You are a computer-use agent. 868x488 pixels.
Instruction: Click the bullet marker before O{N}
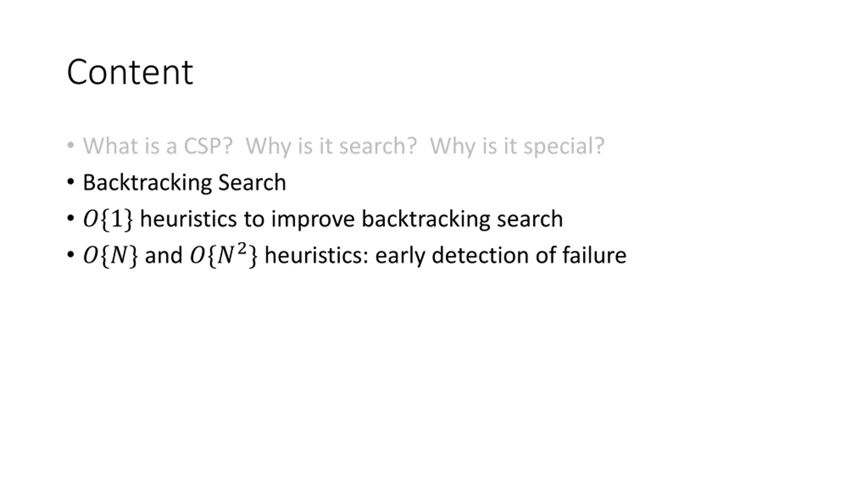tap(71, 255)
